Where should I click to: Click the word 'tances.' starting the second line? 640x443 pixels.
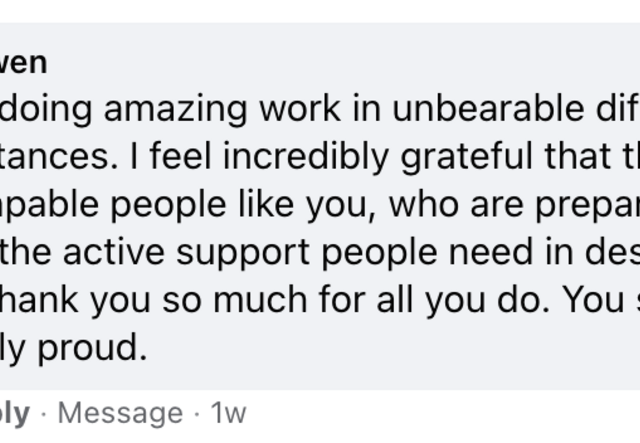[42, 156]
